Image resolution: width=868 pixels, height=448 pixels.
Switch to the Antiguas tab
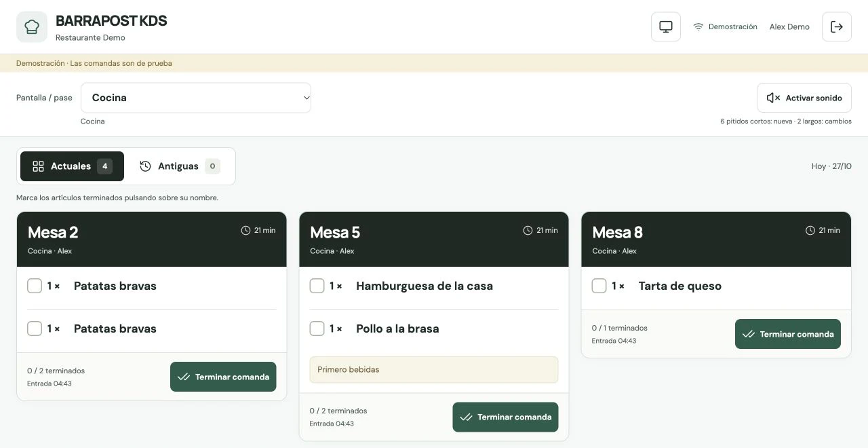pyautogui.click(x=179, y=166)
